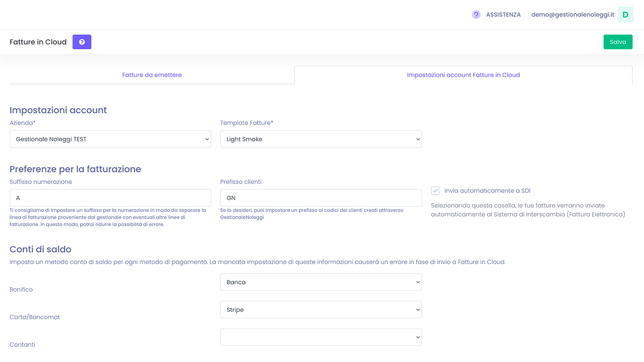Click the Conti di saldo heading

tap(40, 249)
